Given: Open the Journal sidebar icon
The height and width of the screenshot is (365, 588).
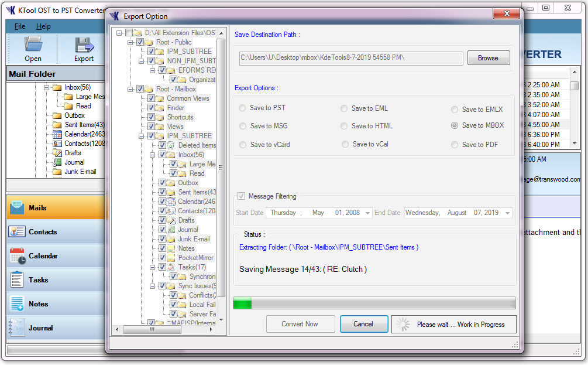Looking at the screenshot, I should (17, 328).
